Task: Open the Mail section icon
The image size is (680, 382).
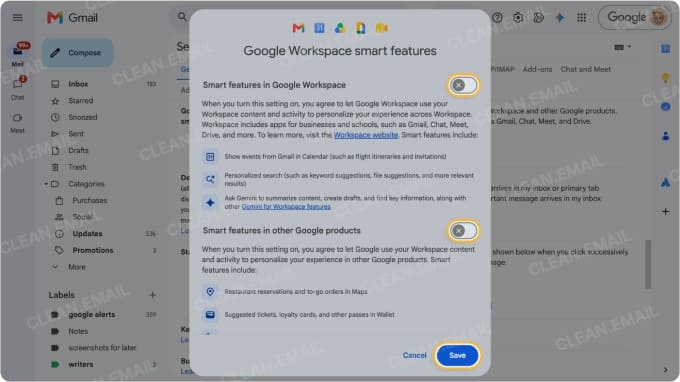Action: [x=18, y=51]
